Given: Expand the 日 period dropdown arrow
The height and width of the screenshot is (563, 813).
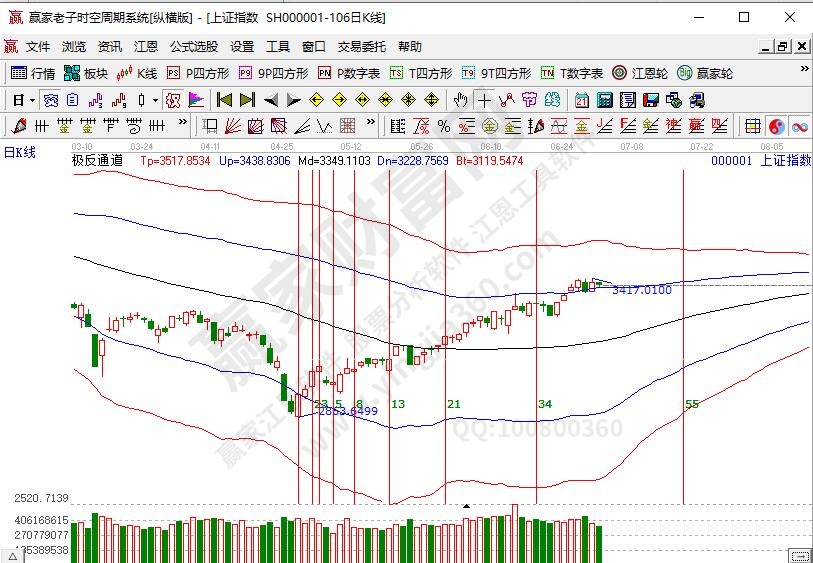Looking at the screenshot, I should click(32, 100).
